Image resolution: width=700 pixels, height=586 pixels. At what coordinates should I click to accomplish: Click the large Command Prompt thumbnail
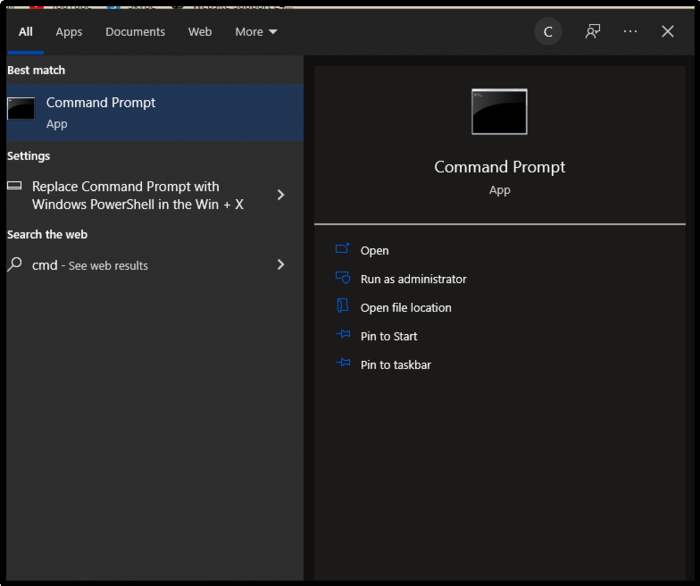(499, 112)
